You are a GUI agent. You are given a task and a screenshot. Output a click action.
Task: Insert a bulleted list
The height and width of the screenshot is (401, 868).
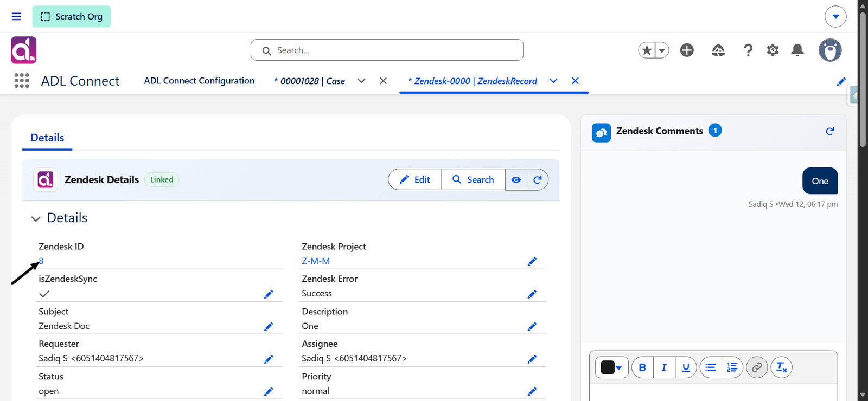[710, 367]
